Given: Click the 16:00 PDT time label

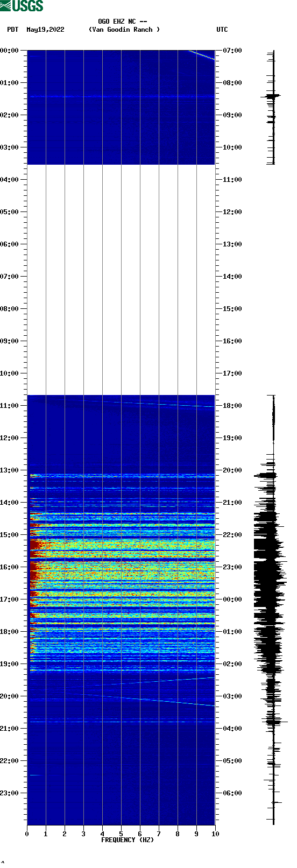Looking at the screenshot, I should pyautogui.click(x=10, y=567).
